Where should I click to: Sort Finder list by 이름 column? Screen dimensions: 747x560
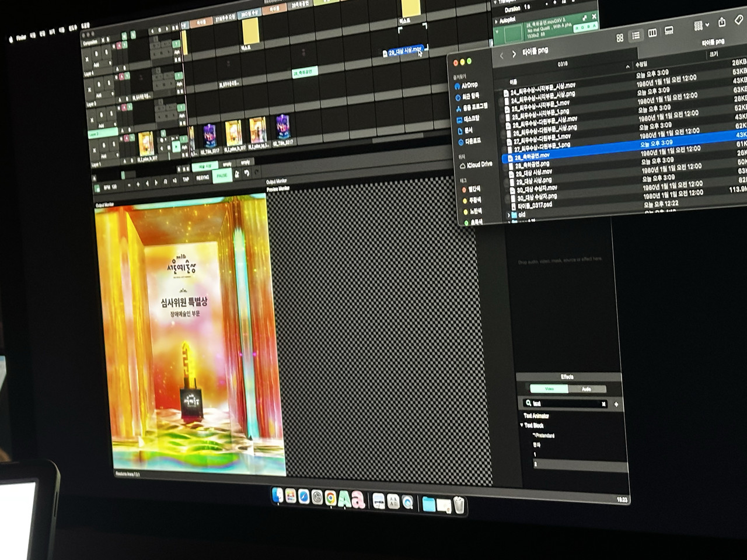click(513, 82)
